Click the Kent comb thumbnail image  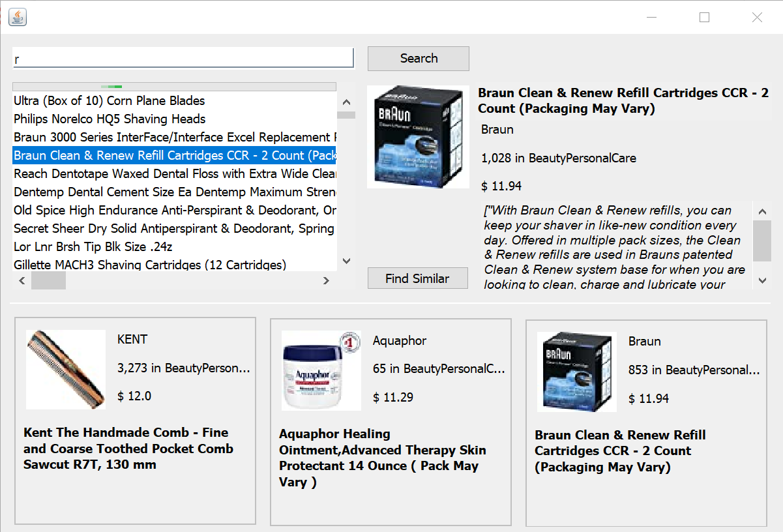[66, 370]
